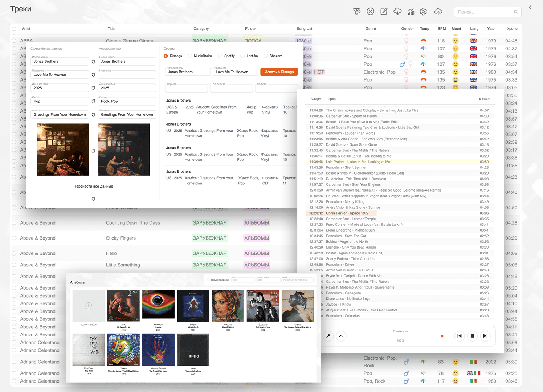Viewport: 543px width, 392px height.
Task: Click the new data cover image thumbnail
Action: tap(124, 150)
